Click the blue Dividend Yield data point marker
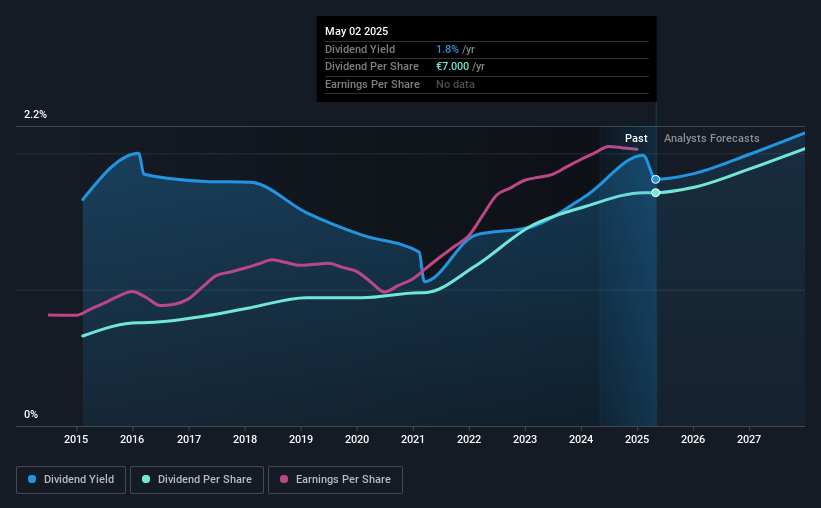This screenshot has height=508, width=821. (656, 180)
